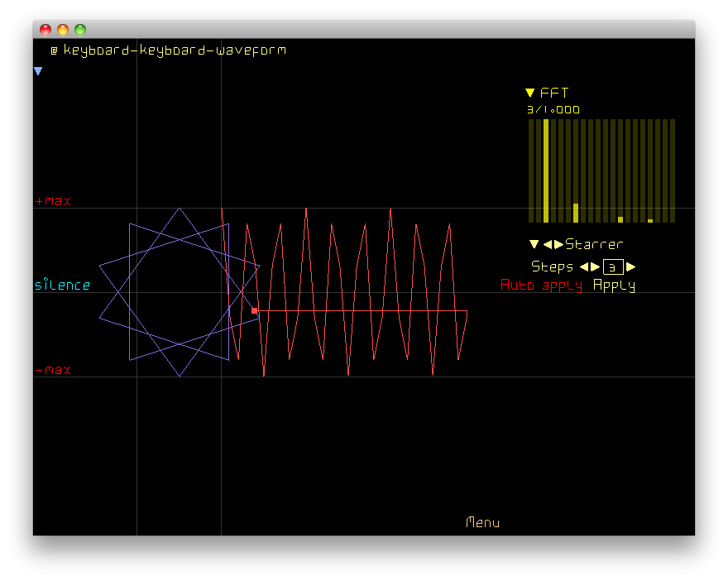Toggle the Auto apply option
The width and height of the screenshot is (728, 581).
click(541, 286)
